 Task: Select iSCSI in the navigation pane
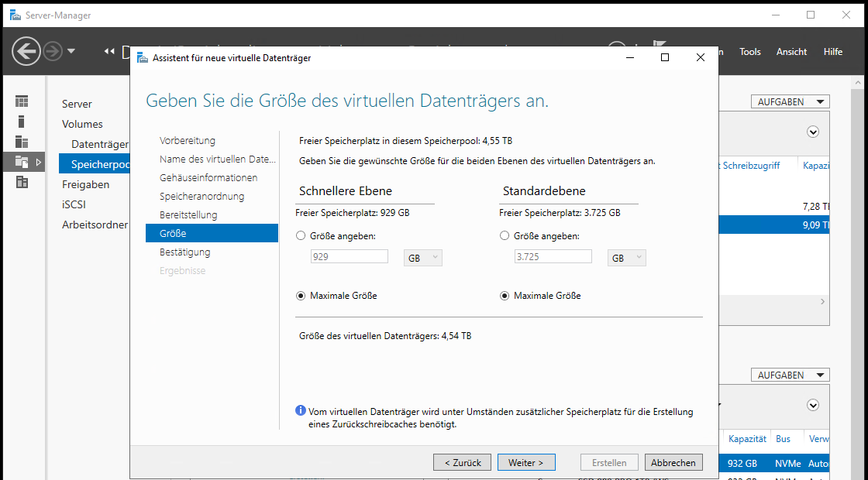pyautogui.click(x=74, y=204)
